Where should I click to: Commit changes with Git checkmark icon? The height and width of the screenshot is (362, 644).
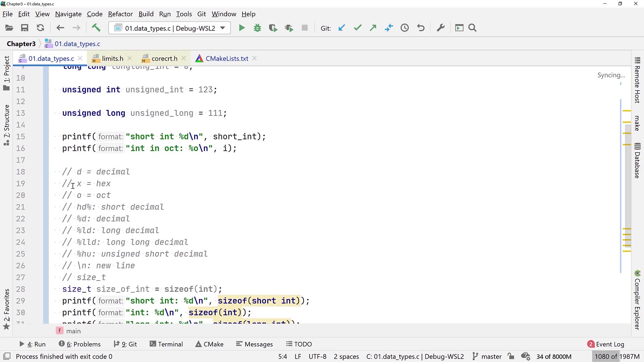point(358,28)
